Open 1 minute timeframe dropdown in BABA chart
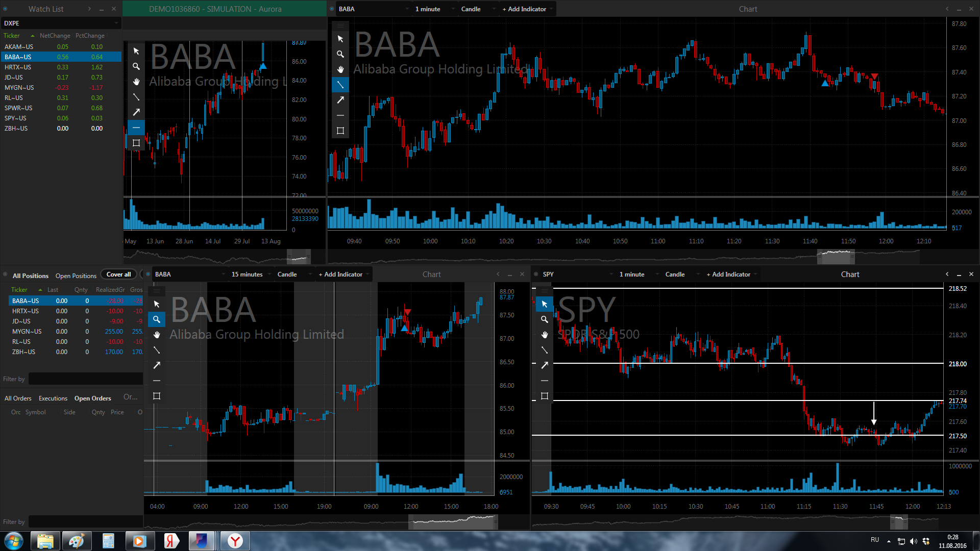Image resolution: width=980 pixels, height=551 pixels. tap(434, 9)
